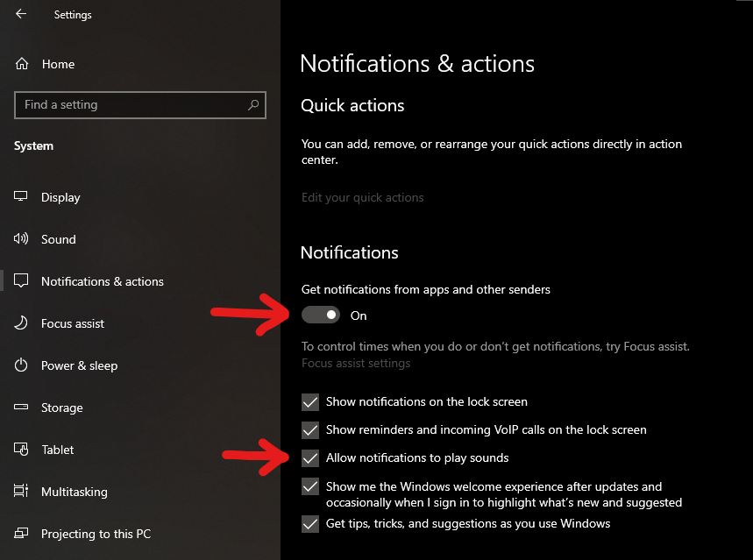Click the Notifications & actions page title

[x=417, y=63]
